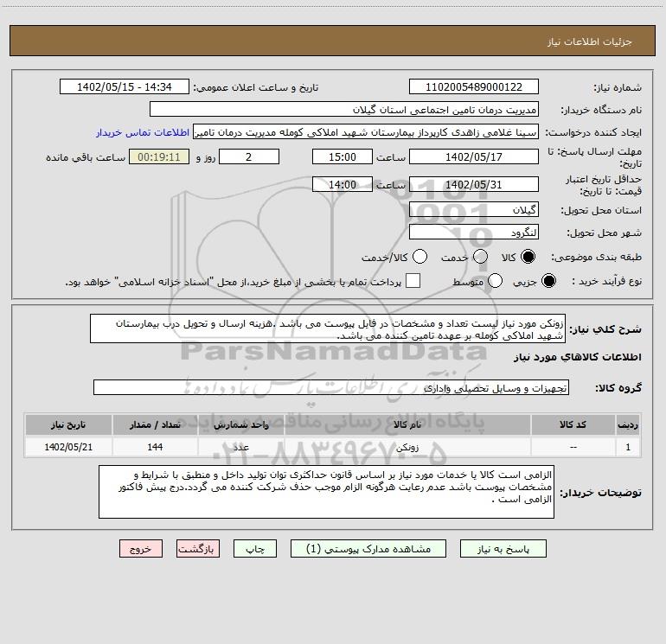This screenshot has width=666, height=644.
Task: Click the پاسخ به نیاز button
Action: pos(503,549)
